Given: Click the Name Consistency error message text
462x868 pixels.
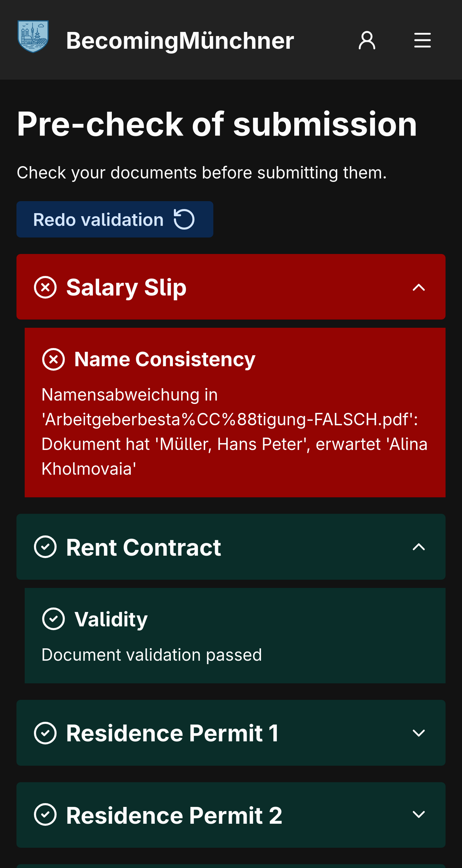Looking at the screenshot, I should [235, 432].
